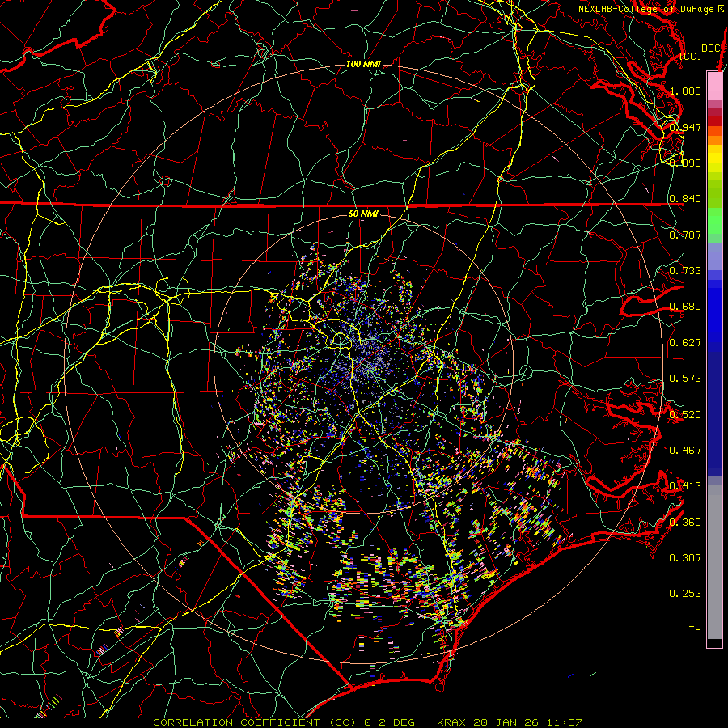This screenshot has width=728, height=728.
Task: Click the Correlation Coefficient KRAX caption text
Action: (x=367, y=722)
